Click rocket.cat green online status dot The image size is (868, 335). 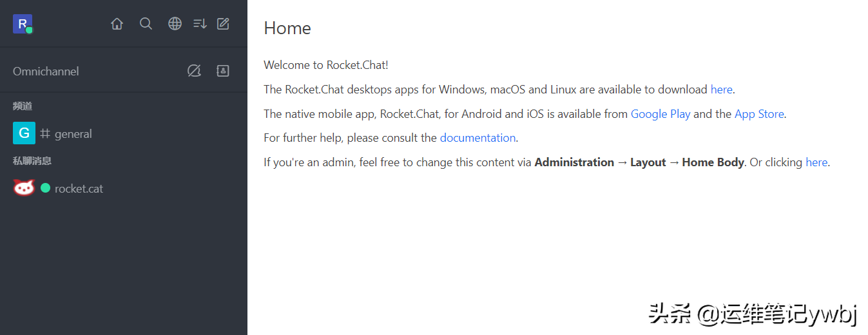(45, 188)
